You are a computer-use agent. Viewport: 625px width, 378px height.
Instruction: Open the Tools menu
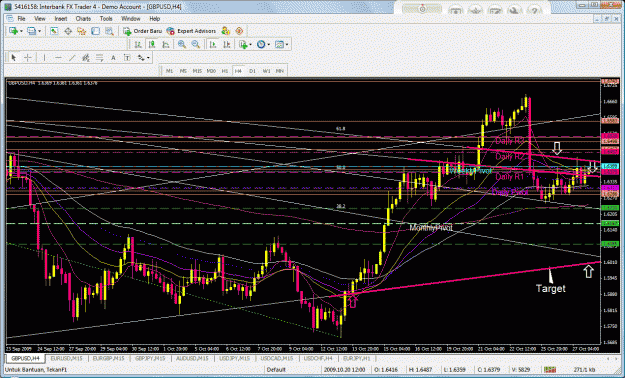106,19
